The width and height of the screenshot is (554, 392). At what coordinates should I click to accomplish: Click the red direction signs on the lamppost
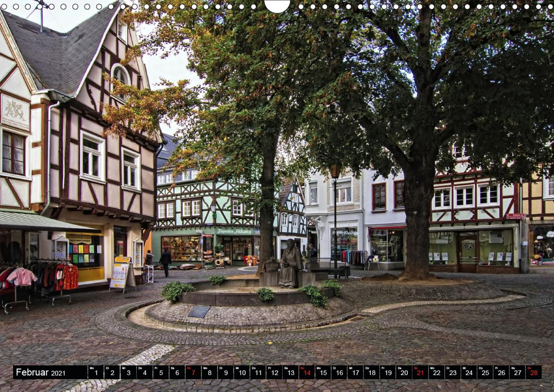515,216
